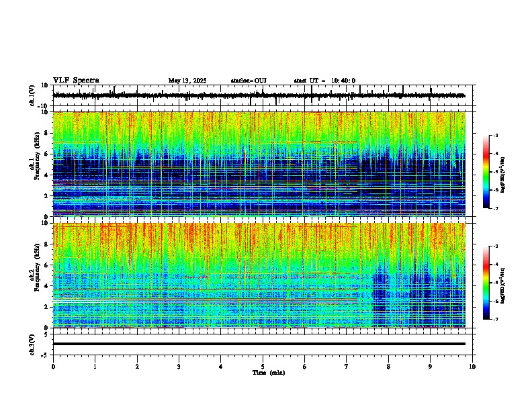Screen dimensions: 532x411
Task: Click the ch.1 colorbar log(PSD) label
Action: coord(502,175)
